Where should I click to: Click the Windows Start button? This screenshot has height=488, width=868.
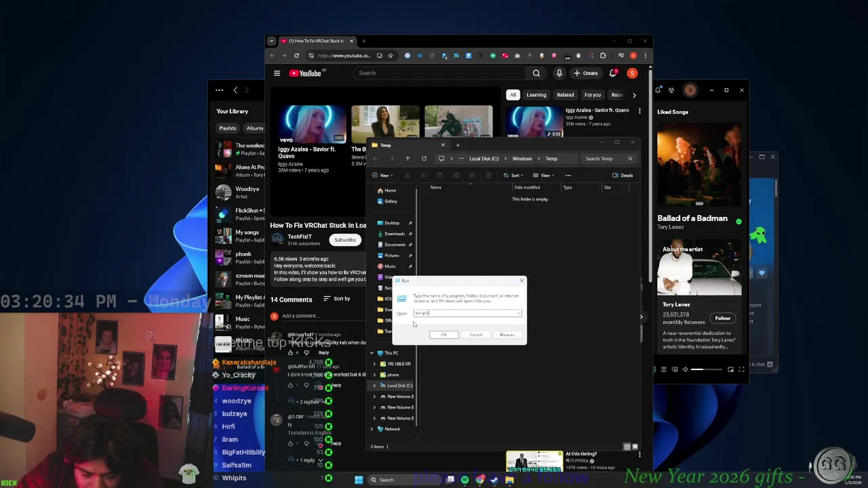tap(359, 480)
